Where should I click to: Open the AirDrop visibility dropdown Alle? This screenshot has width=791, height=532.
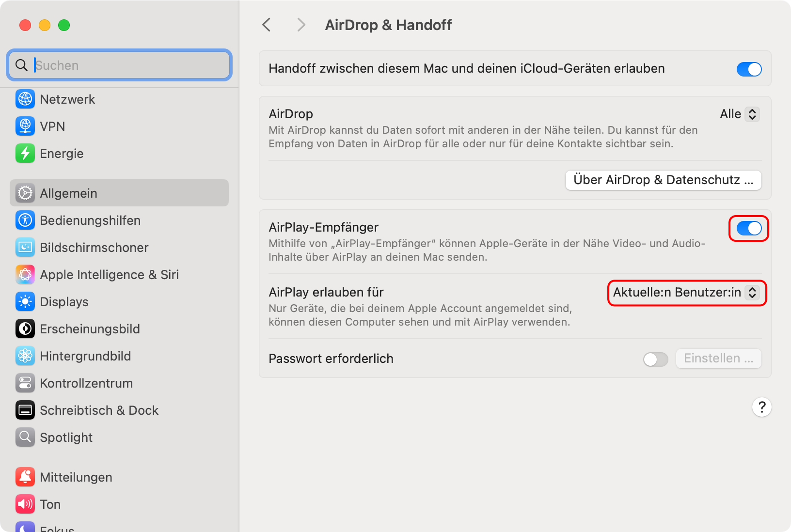pyautogui.click(x=740, y=114)
